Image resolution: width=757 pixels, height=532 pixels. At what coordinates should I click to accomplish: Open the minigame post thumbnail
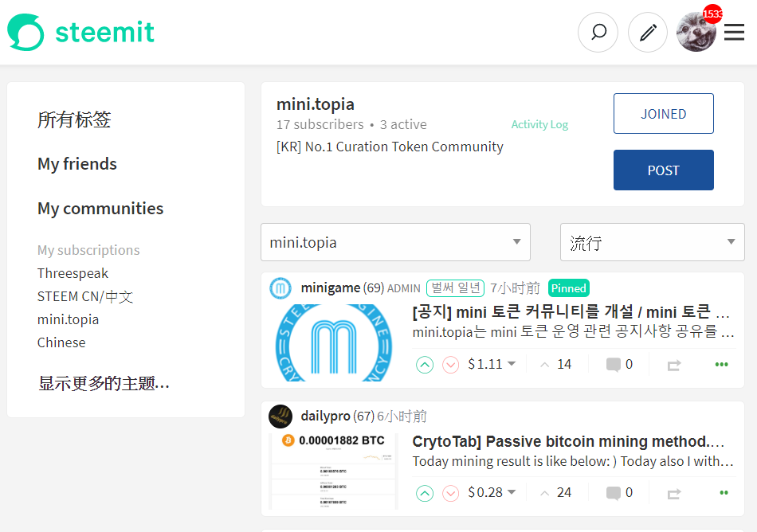tap(334, 343)
